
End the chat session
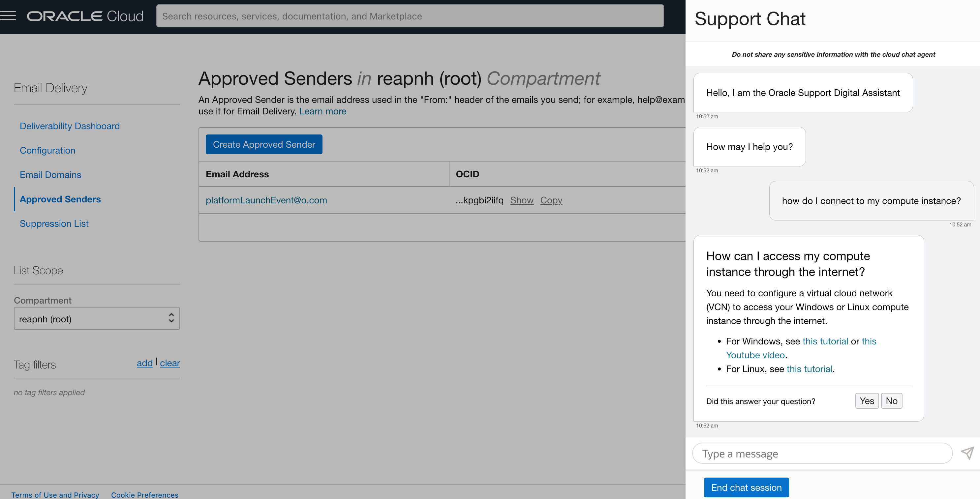click(746, 487)
